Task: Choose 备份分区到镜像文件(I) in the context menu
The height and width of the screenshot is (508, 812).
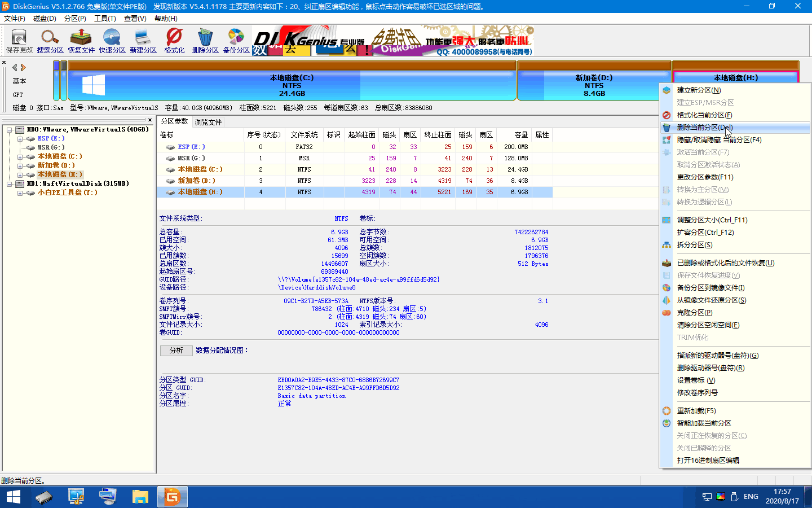Action: coord(735,288)
